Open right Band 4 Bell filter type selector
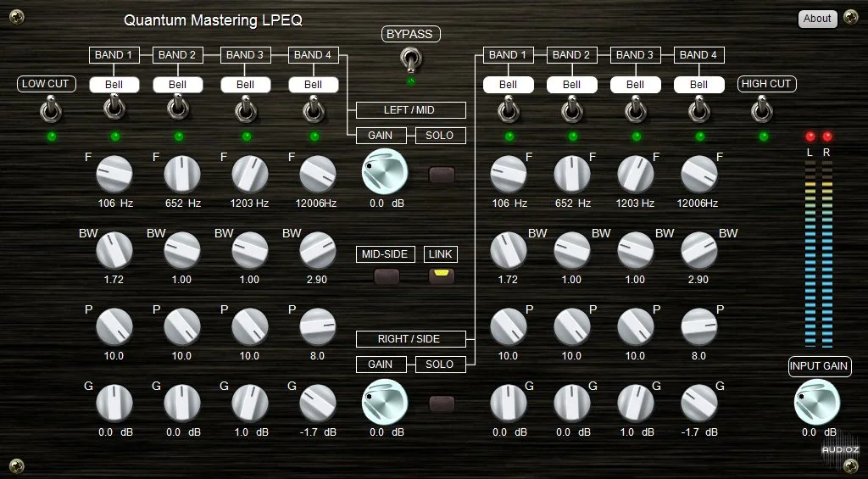 [699, 85]
